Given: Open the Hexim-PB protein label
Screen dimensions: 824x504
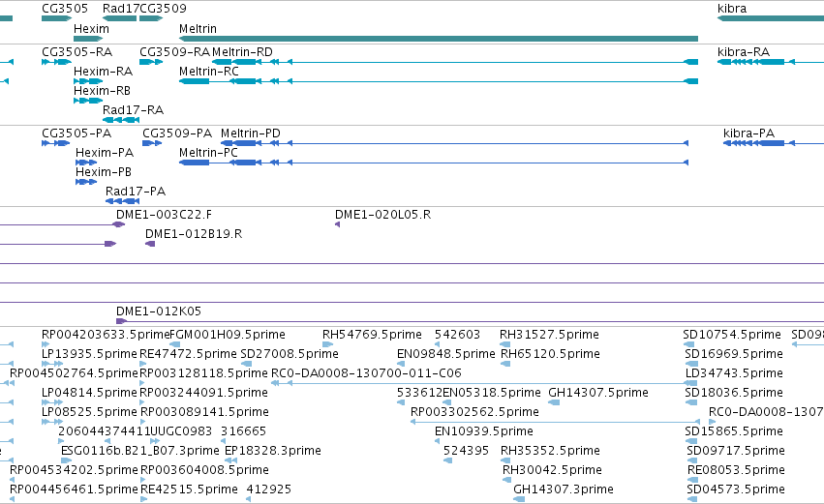Looking at the screenshot, I should (x=104, y=172).
